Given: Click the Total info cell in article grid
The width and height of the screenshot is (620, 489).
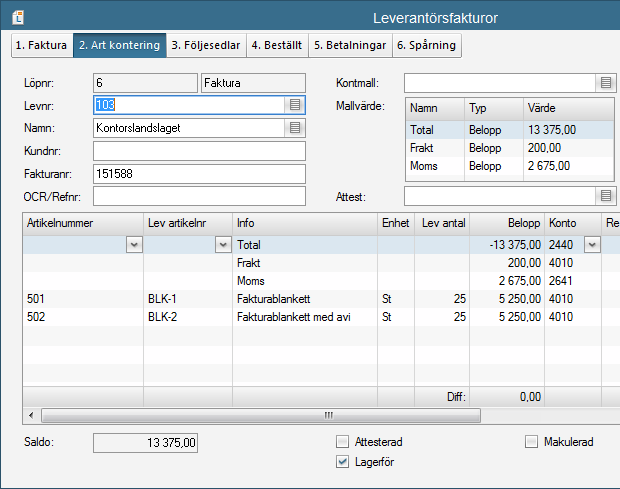Looking at the screenshot, I should coord(305,245).
